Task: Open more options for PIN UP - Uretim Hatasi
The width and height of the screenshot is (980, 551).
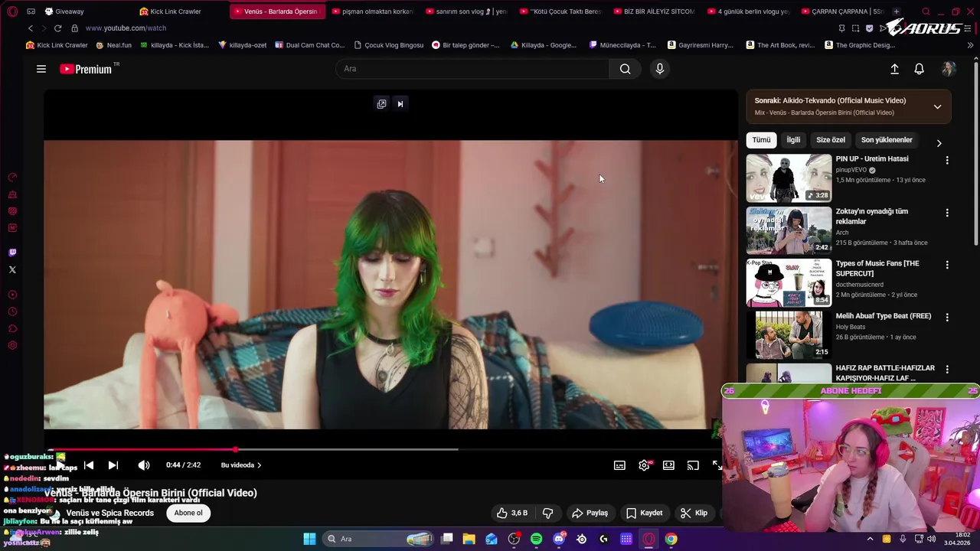Action: click(x=947, y=161)
